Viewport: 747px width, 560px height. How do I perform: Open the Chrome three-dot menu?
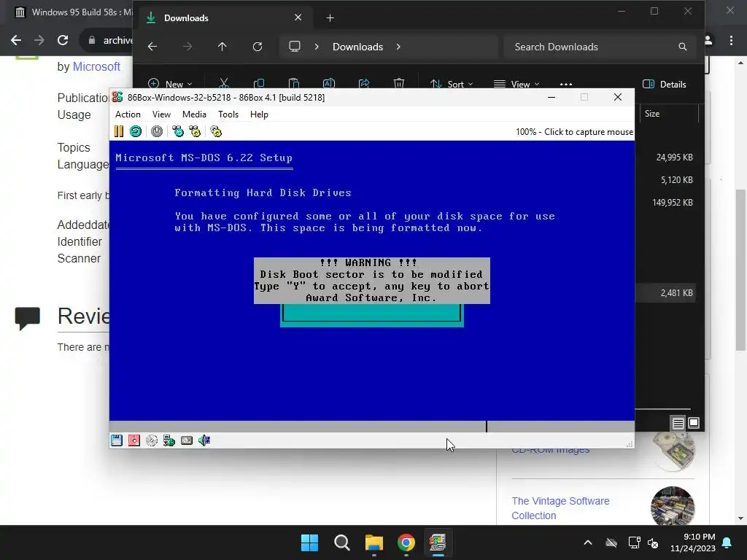(x=731, y=41)
